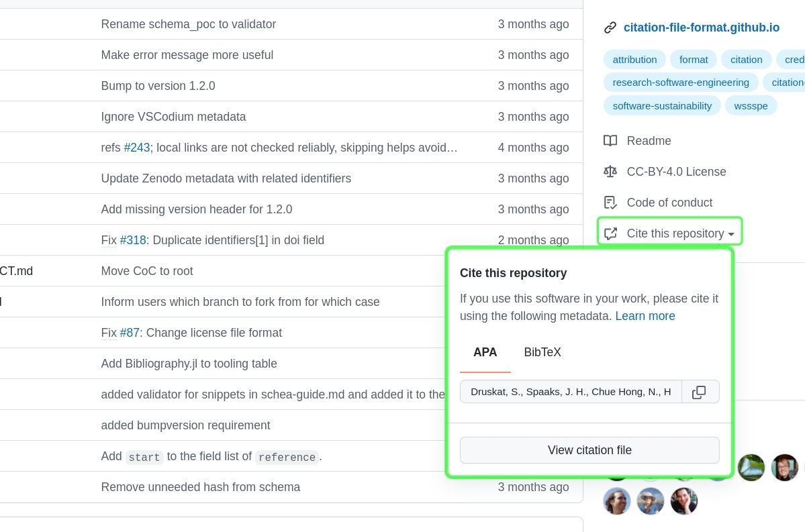Select the wsssspe topic tag
Viewport: 805px width, 532px height.
tap(751, 105)
